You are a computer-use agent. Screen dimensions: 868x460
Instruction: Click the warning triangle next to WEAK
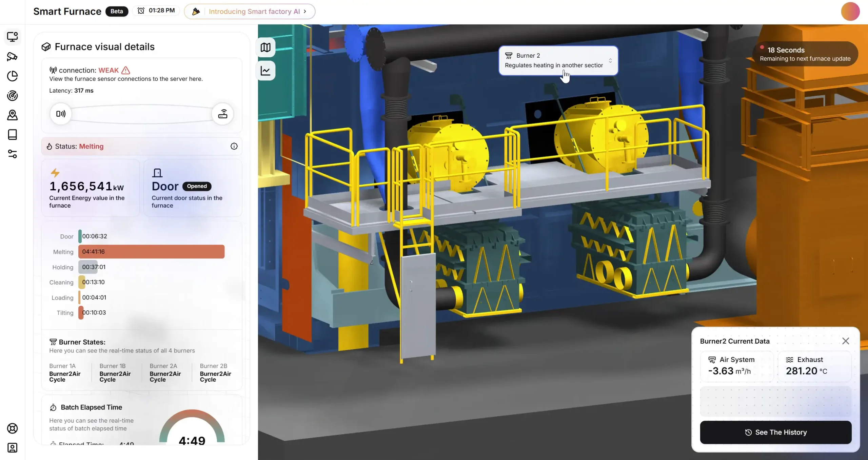[126, 70]
